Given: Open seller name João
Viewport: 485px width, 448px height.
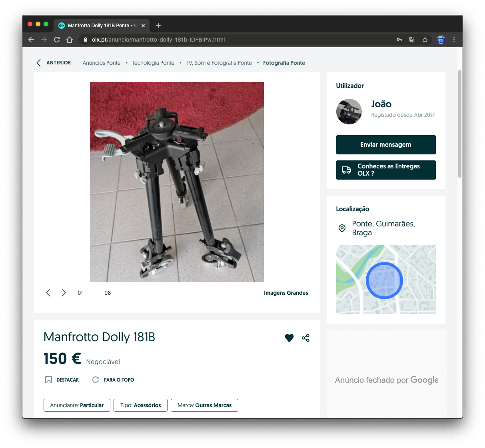Looking at the screenshot, I should coord(381,104).
